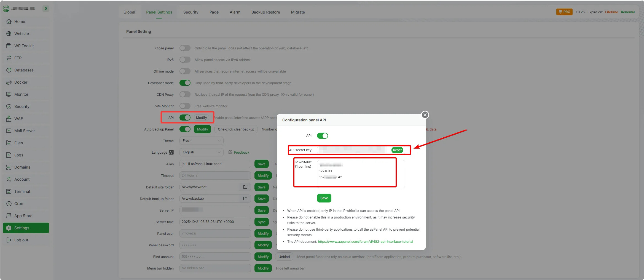Viewport: 644px width, 280px height.
Task: Open the Security tab in settings
Action: 190,12
